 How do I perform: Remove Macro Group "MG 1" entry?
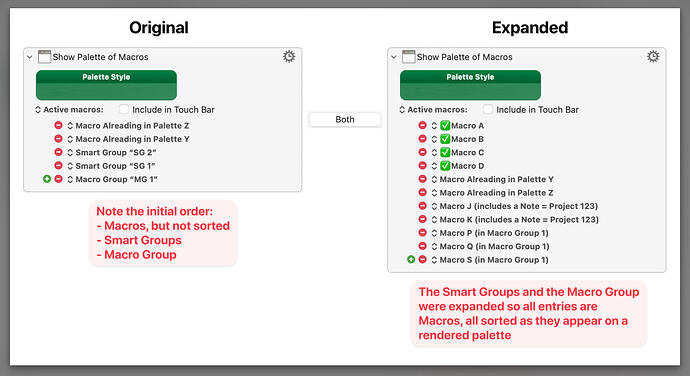pyautogui.click(x=58, y=179)
